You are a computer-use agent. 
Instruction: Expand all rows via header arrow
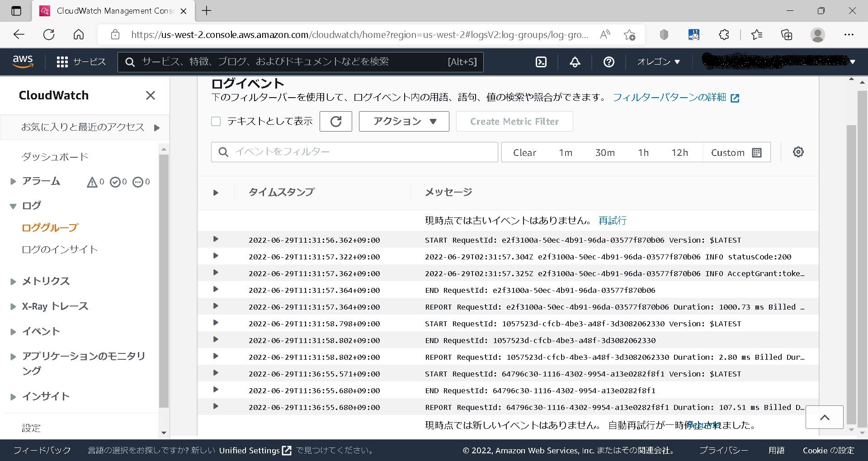coord(216,193)
